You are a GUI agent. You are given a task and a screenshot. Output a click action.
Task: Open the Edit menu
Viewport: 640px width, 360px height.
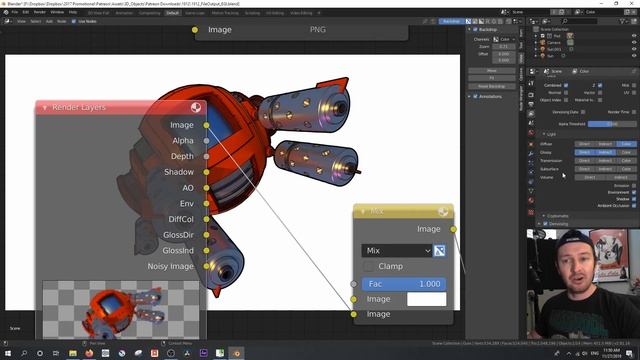click(26, 12)
